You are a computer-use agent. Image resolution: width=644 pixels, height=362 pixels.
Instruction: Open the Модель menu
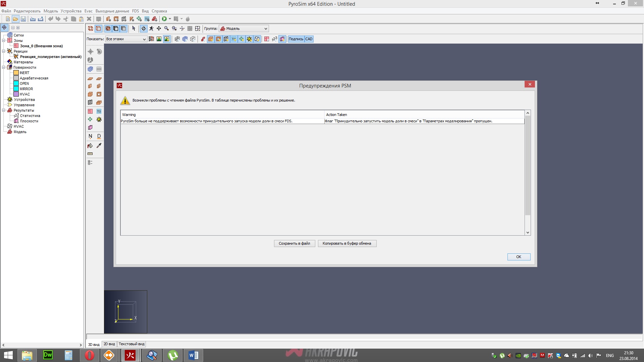tap(51, 11)
